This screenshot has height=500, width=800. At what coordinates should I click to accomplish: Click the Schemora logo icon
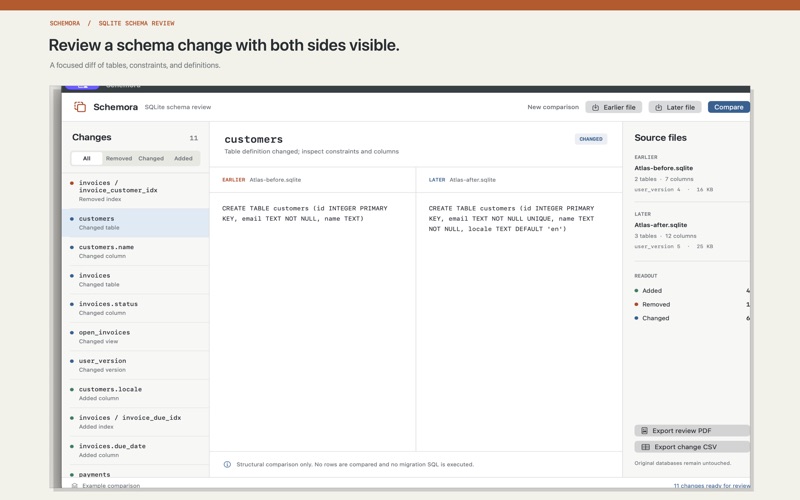80,107
